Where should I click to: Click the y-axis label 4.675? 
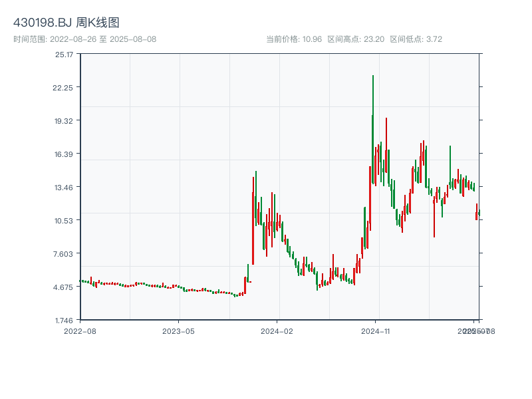pyautogui.click(x=63, y=287)
